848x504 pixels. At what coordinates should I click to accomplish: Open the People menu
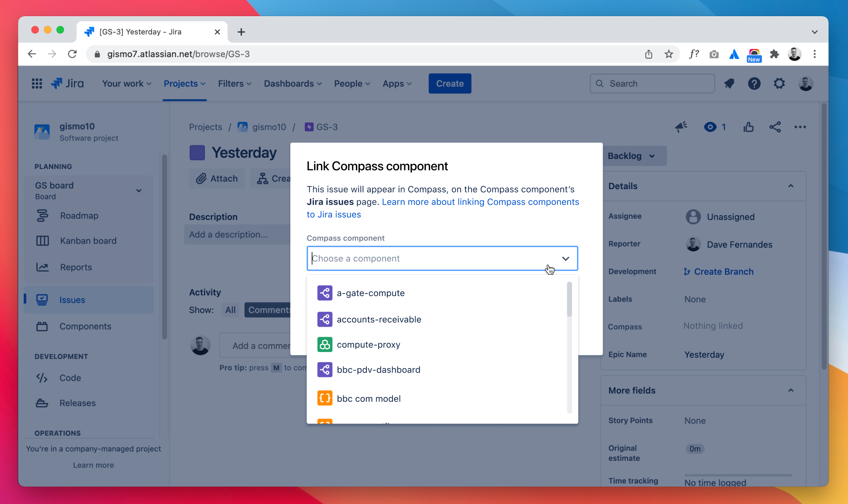click(x=352, y=83)
